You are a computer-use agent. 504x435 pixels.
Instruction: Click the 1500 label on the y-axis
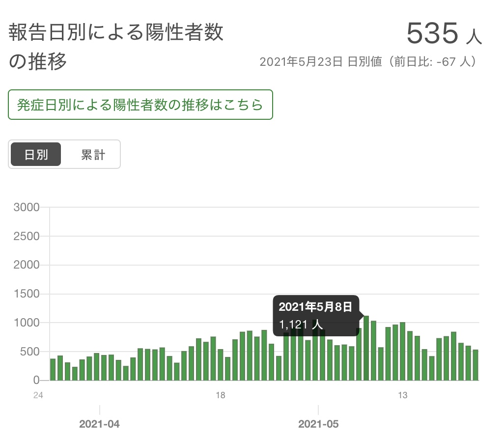coord(26,294)
